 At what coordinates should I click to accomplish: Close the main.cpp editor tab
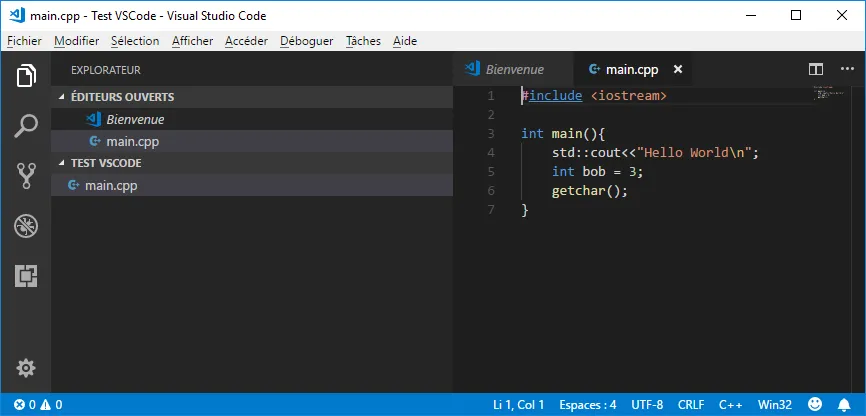(x=678, y=70)
